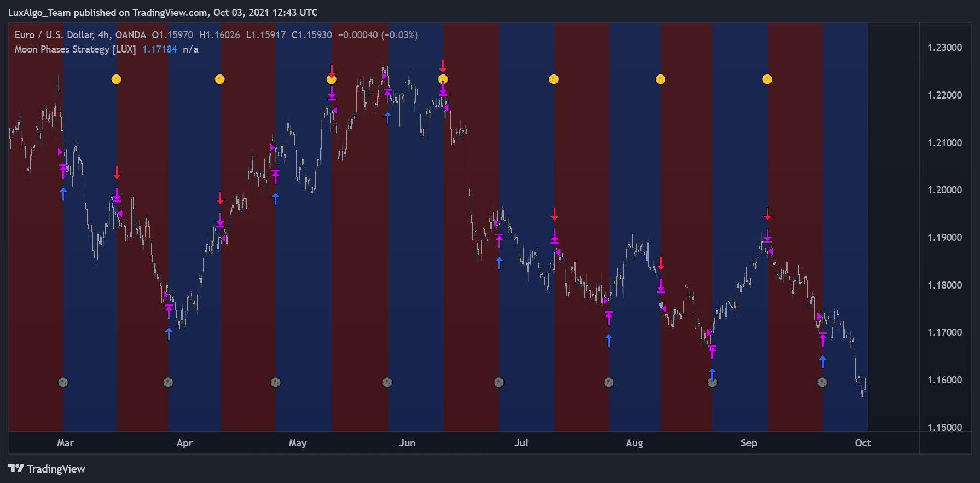Viewport: 980px width, 483px height.
Task: Click the Moon Phases Strategy [LUX] label
Action: (75, 49)
